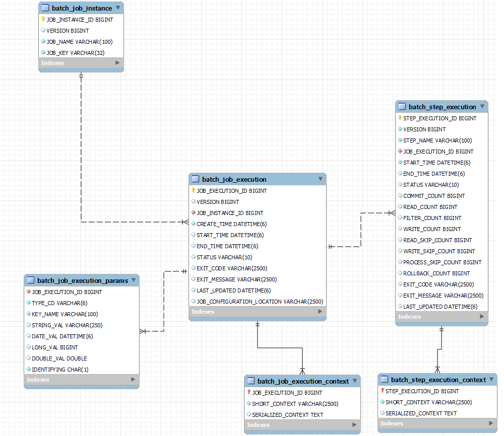Click diamond icon beside IDENTIFYING CHAR(1)
Image resolution: width=504 pixels, height=436 pixels.
coord(29,369)
